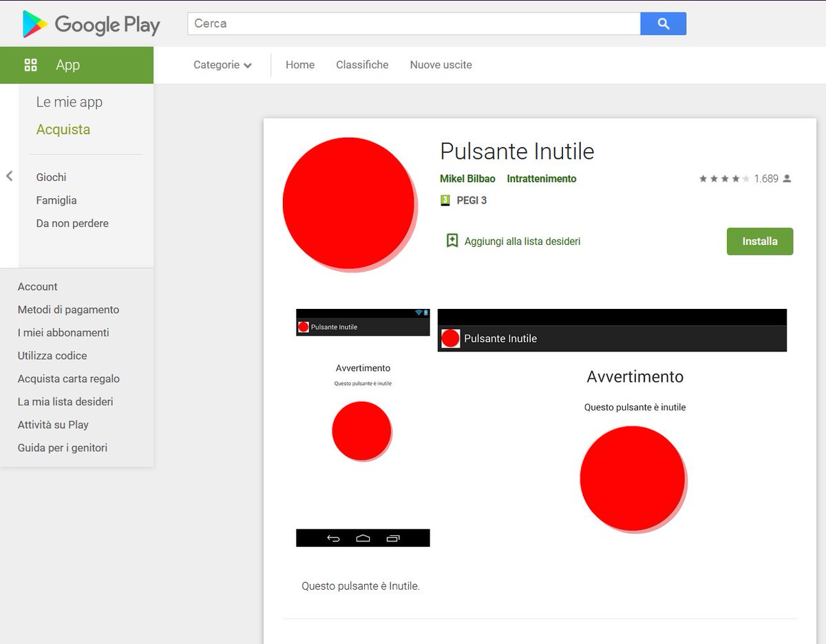Open the Acquista section
Viewport: 826px width, 644px height.
pyautogui.click(x=63, y=129)
